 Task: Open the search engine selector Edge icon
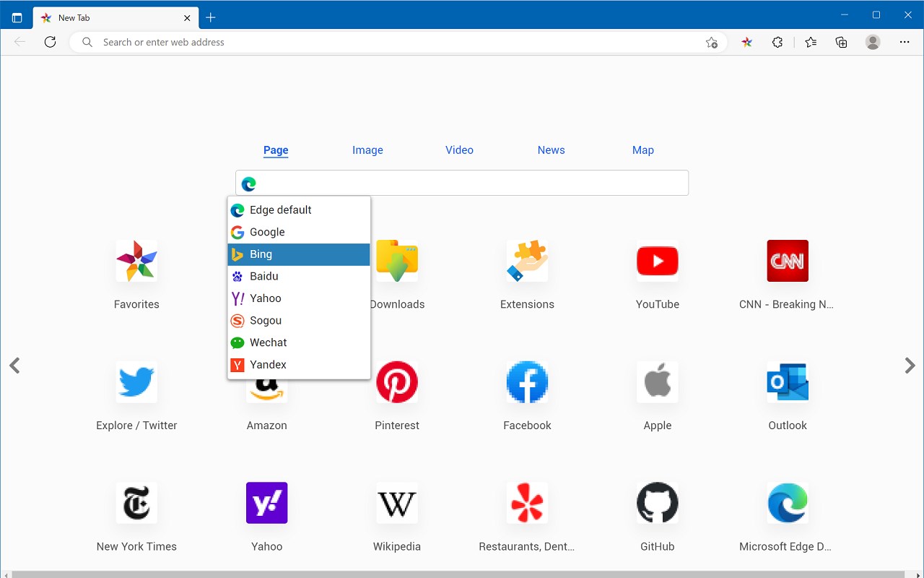coord(249,184)
